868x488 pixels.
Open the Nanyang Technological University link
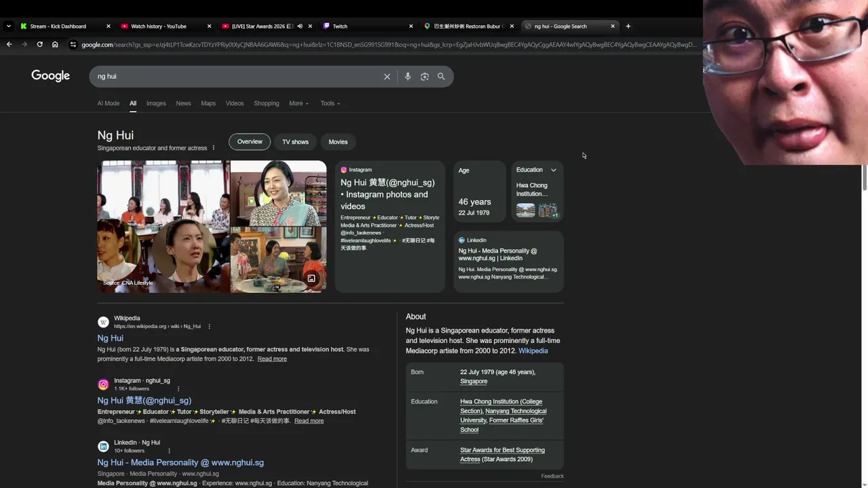point(503,415)
